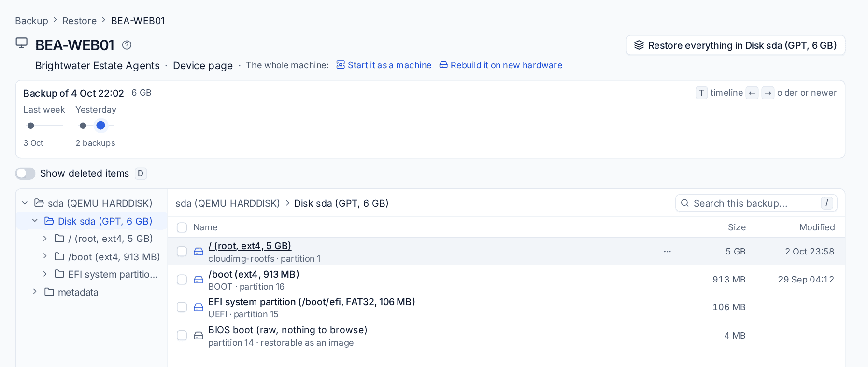Viewport: 868px width, 367px height.
Task: Collapse the Disk sda (GPT, 6 GB) tree node
Action: [x=35, y=221]
